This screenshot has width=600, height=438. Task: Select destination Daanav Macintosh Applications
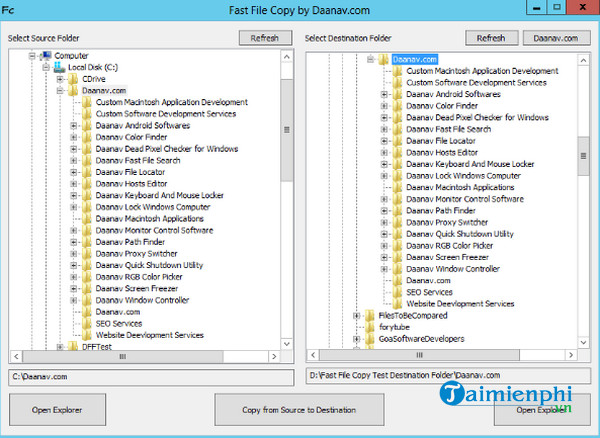pos(460,187)
